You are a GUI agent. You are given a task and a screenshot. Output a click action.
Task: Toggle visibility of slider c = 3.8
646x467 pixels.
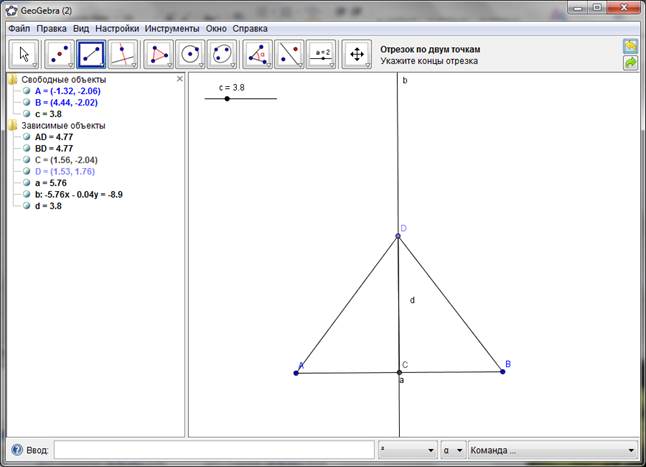click(27, 114)
